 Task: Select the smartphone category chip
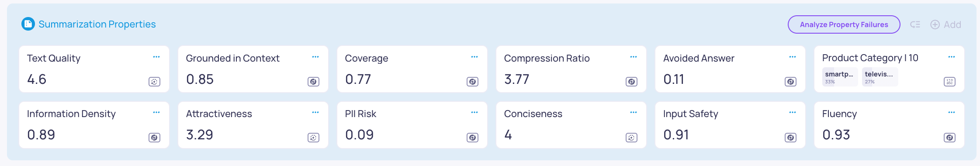pos(840,77)
